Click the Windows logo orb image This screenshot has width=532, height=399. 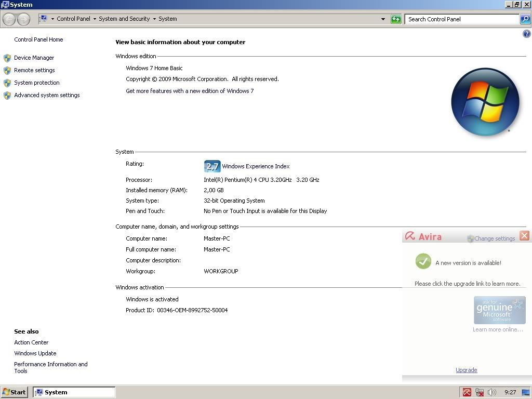pos(485,102)
